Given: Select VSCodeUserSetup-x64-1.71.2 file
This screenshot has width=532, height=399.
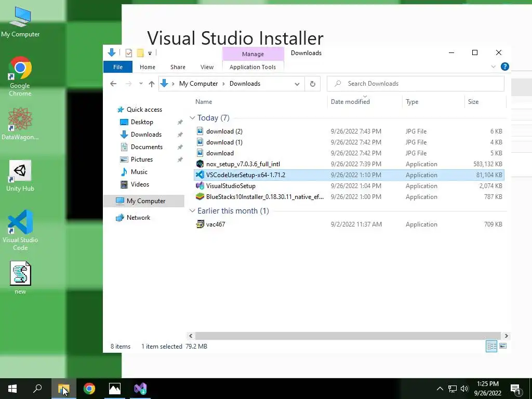Looking at the screenshot, I should coord(349,175).
